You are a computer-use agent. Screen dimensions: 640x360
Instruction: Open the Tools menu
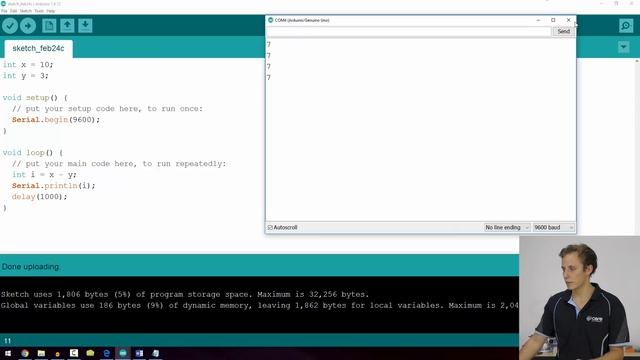tap(39, 11)
